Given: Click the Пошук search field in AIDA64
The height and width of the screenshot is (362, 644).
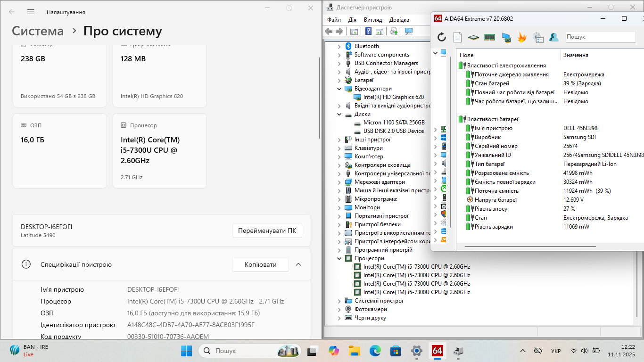Looking at the screenshot, I should click(x=603, y=37).
